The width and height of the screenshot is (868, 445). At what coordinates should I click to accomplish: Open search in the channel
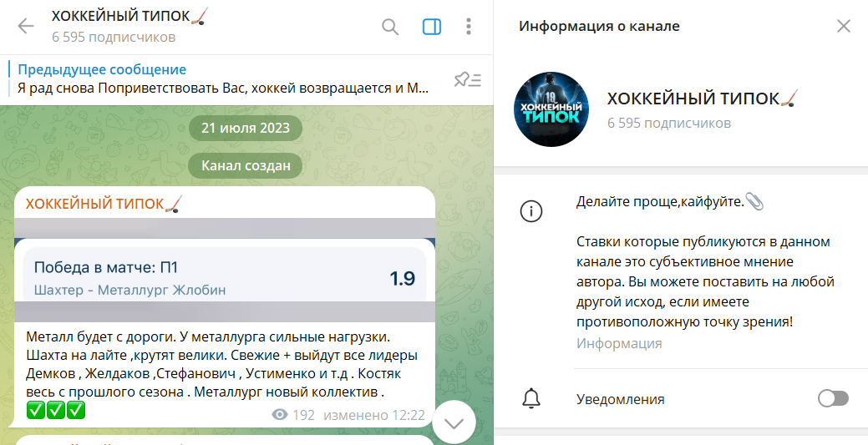click(x=390, y=26)
